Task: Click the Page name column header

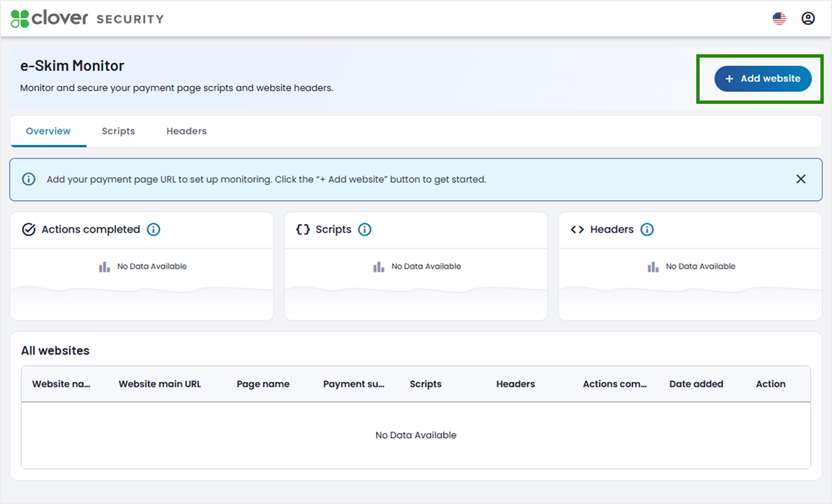Action: click(263, 384)
